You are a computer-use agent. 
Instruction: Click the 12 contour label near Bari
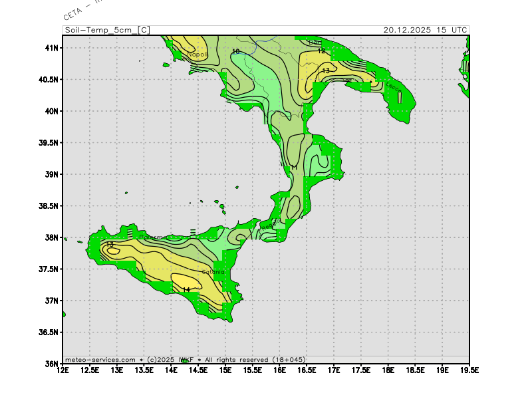coord(321,51)
